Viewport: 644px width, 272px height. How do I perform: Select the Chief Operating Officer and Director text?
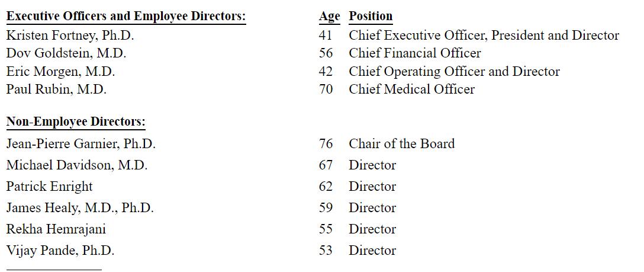[454, 72]
